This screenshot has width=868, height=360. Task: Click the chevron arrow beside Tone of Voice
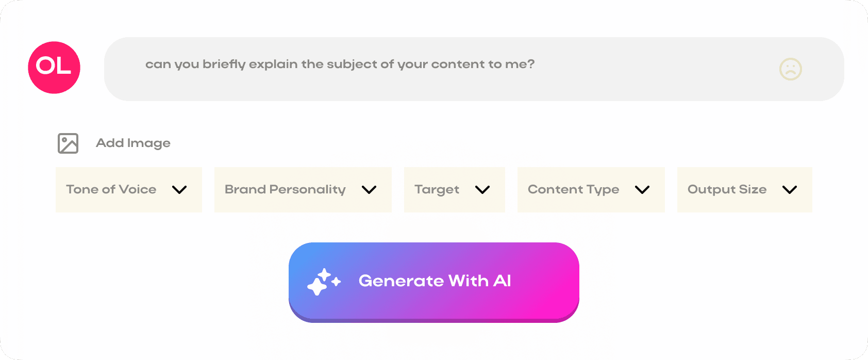pos(179,190)
